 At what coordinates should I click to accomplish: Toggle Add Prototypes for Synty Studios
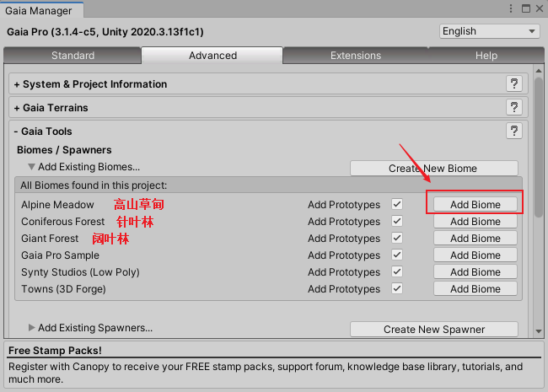tap(397, 271)
